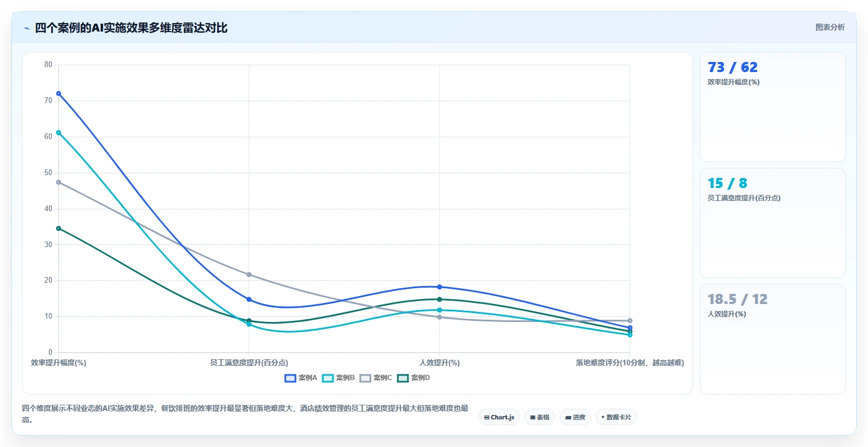Screen dimensions: 868x447
Task: Click 案例A data point at 效率提升幅度
Action: point(59,93)
